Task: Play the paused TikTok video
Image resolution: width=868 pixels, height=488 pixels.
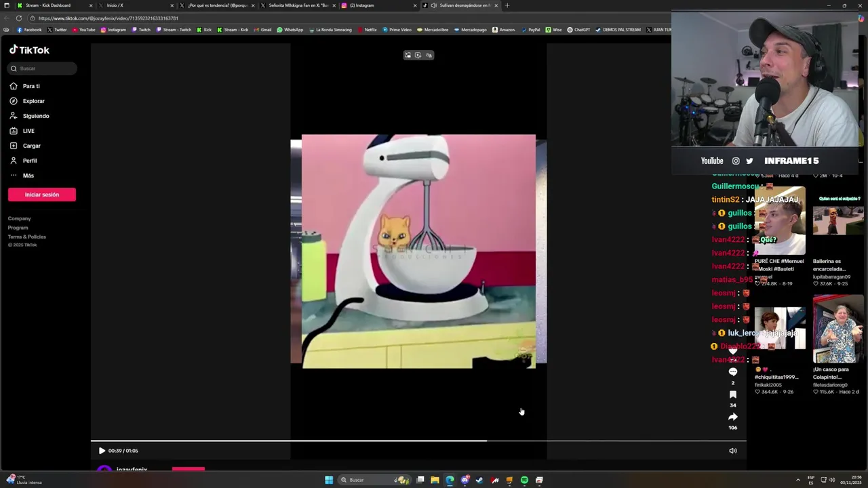Action: coord(102,451)
